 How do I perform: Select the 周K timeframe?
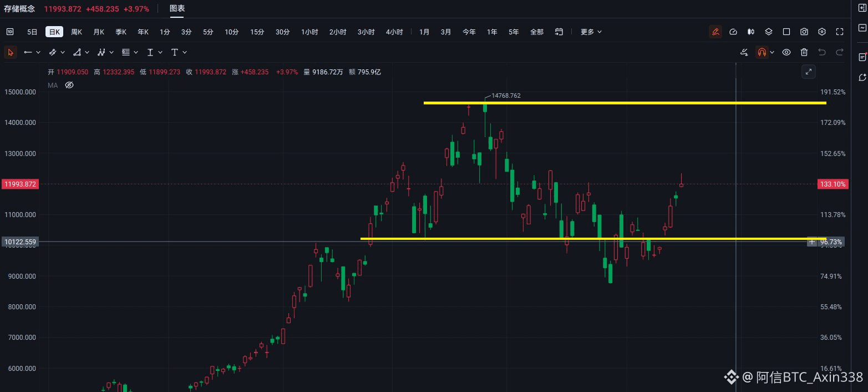(x=77, y=32)
